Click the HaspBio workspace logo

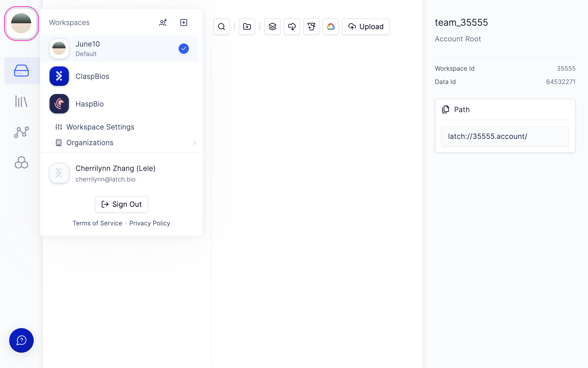tap(59, 104)
